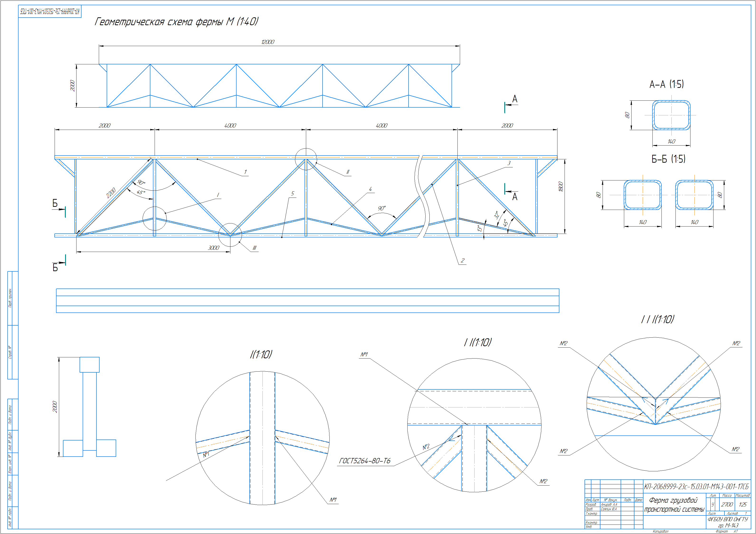Click the 'Геометрическая схема фермы М (1:40)' title
756x534 pixels.
176,22
